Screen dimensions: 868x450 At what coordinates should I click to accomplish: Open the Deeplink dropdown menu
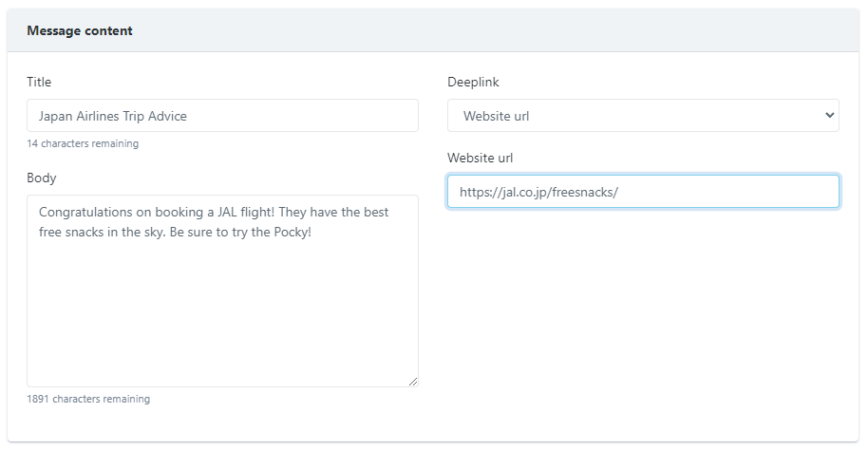(x=642, y=116)
